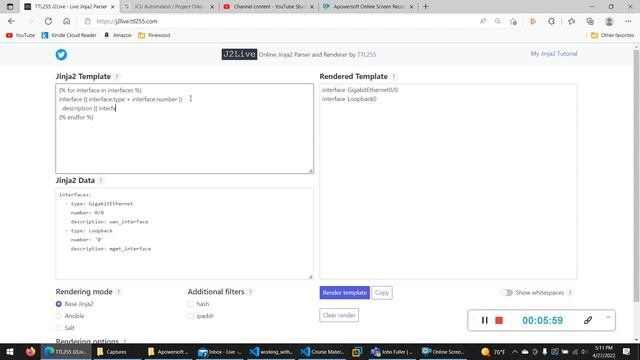This screenshot has width=640, height=360.
Task: Open TTL255 author link
Action: pos(367,54)
